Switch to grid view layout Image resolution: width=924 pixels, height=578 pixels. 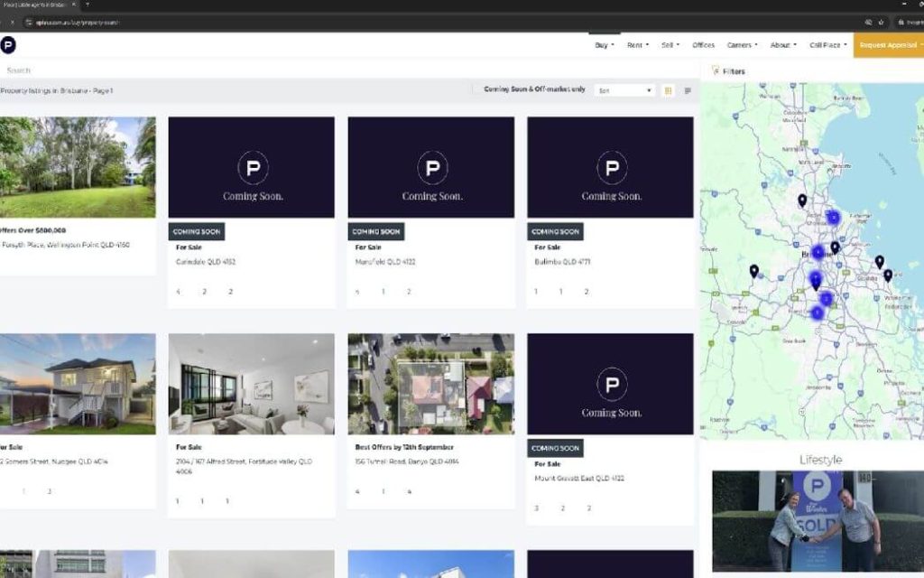669,90
